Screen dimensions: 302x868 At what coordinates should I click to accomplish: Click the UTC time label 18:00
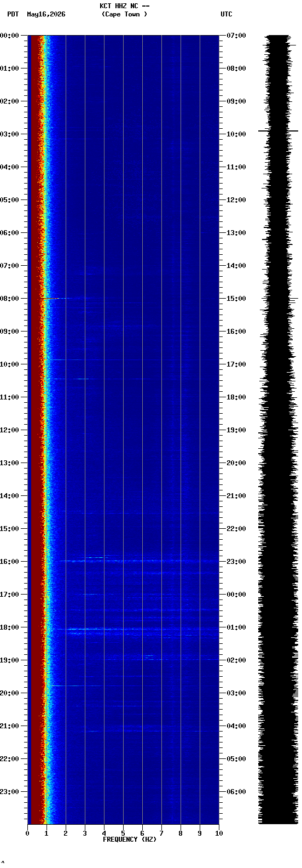tap(236, 397)
